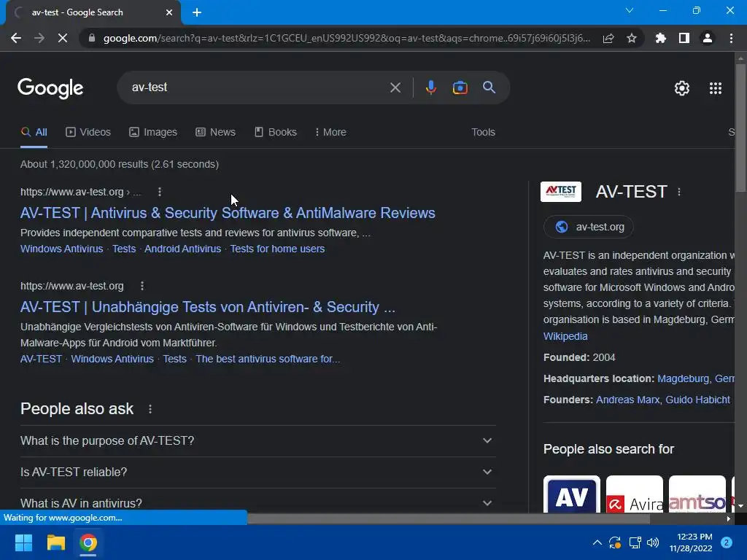Open AV thumbnail in People also search

(x=572, y=494)
